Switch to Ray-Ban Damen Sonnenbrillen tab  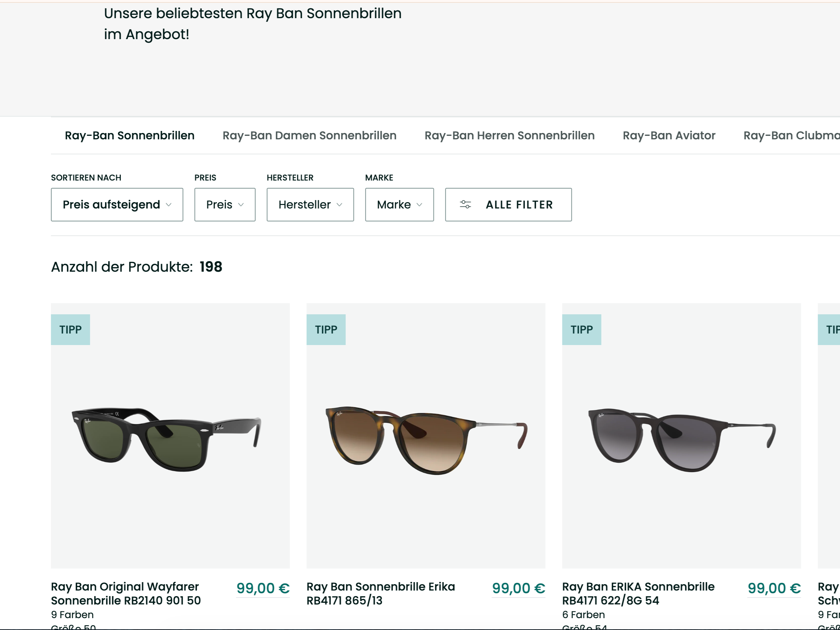point(309,135)
